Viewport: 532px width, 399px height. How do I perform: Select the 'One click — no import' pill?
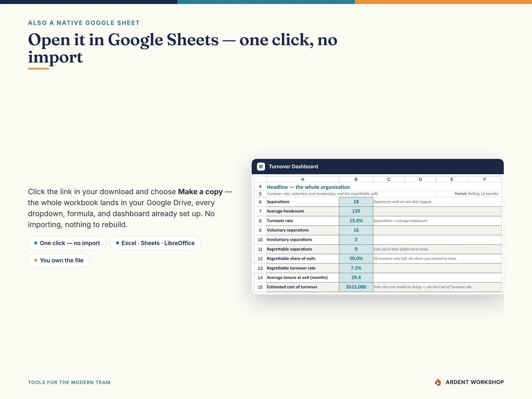click(67, 243)
